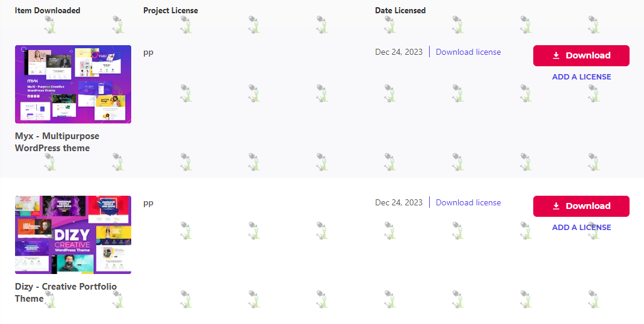
Task: Open the Myx theme preview thumbnail
Action: tap(73, 84)
